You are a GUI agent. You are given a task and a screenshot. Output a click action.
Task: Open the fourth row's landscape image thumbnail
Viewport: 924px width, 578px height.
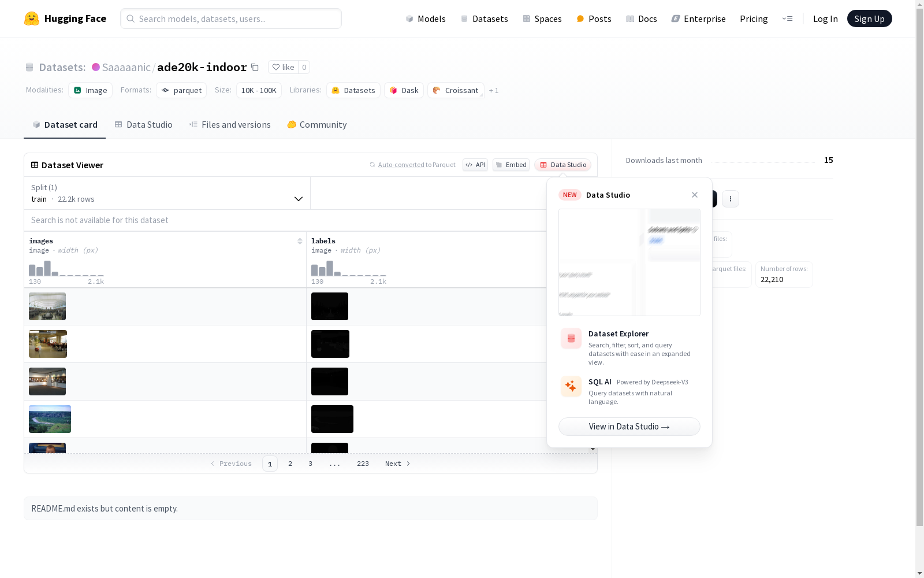(x=50, y=419)
